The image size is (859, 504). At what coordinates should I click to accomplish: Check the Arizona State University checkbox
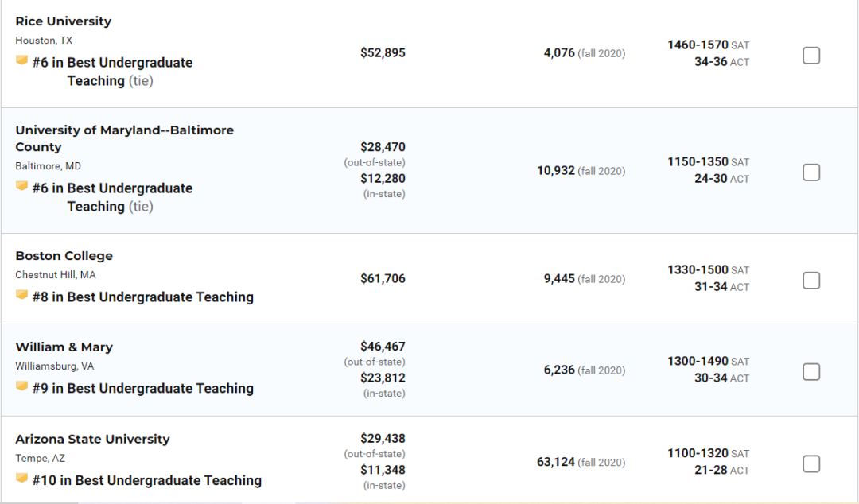(x=810, y=463)
